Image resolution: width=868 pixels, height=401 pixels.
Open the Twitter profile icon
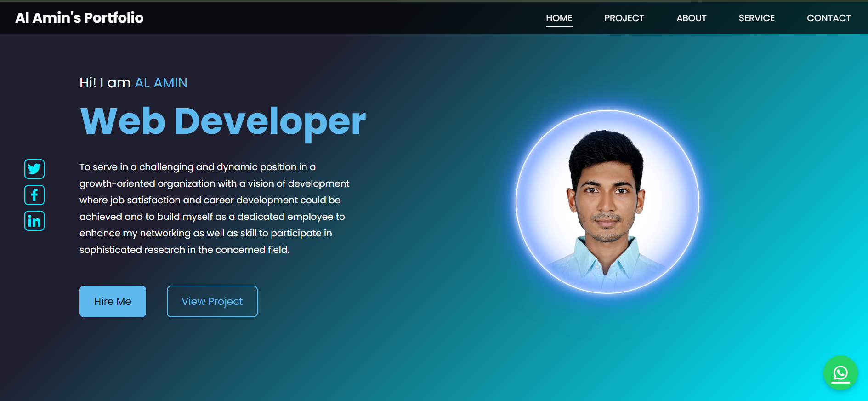(34, 169)
